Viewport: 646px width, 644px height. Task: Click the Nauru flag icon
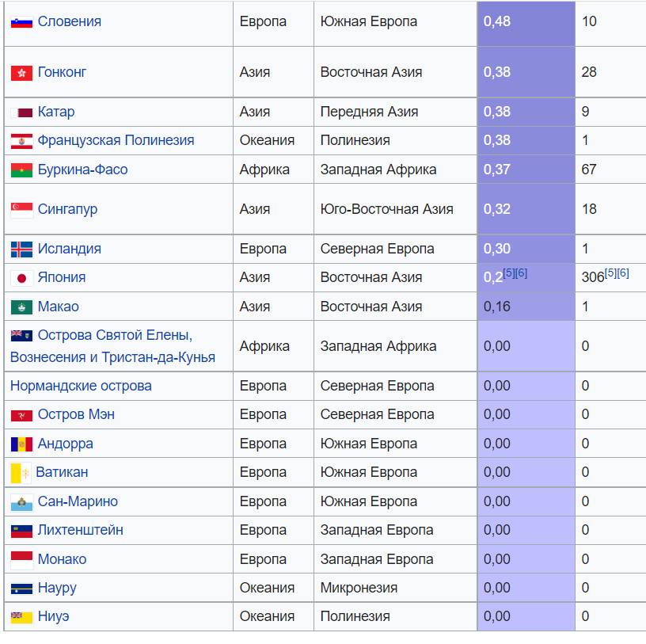(21, 589)
